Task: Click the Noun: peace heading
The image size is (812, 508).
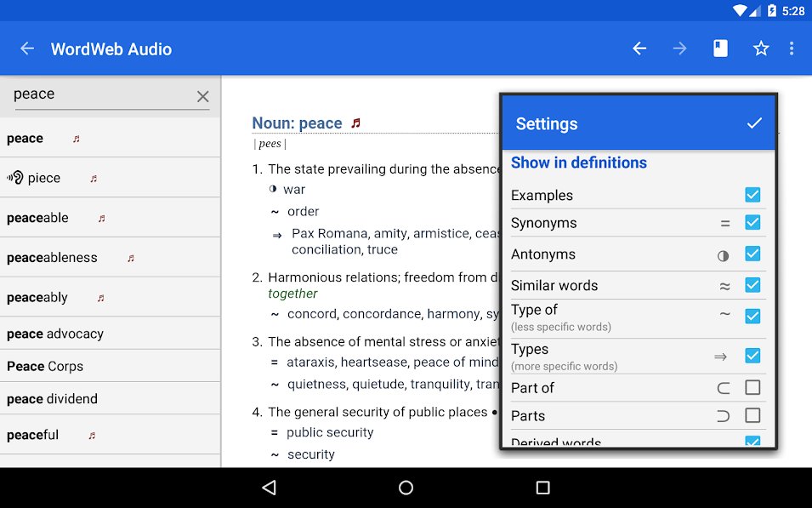Action: [x=297, y=123]
